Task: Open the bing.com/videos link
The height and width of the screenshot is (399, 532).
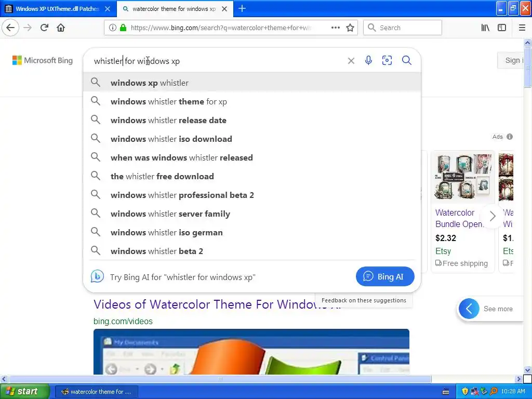Action: click(x=123, y=321)
